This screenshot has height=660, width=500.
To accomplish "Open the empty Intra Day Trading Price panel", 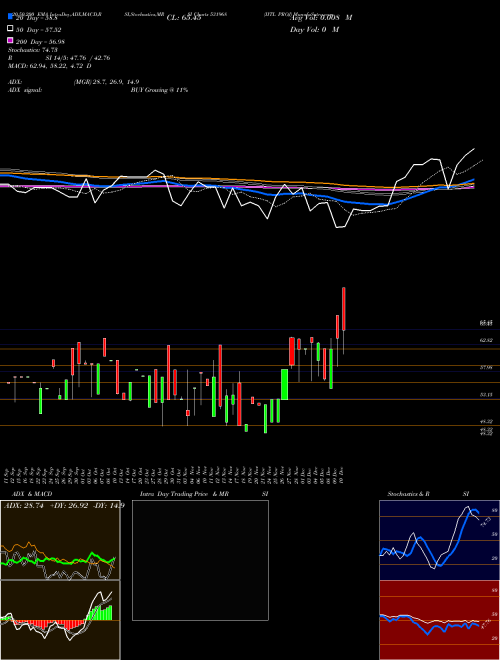I will [x=200, y=560].
